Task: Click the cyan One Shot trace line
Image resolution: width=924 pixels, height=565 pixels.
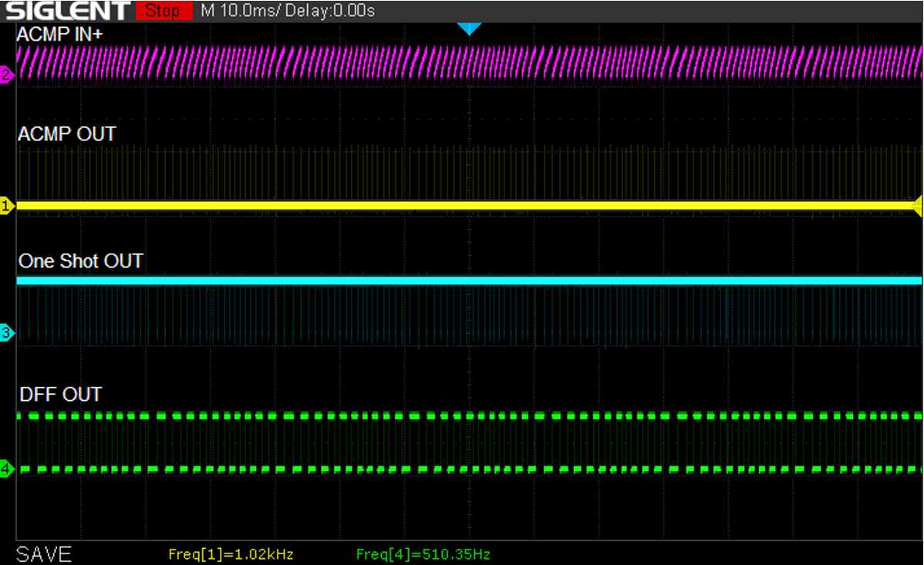Action: 463,281
